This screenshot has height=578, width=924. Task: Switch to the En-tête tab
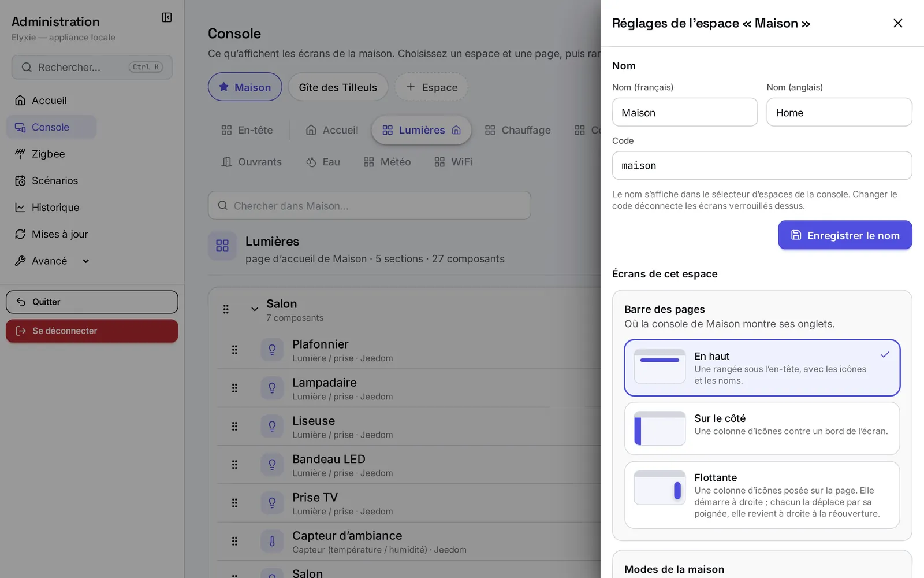point(247,130)
